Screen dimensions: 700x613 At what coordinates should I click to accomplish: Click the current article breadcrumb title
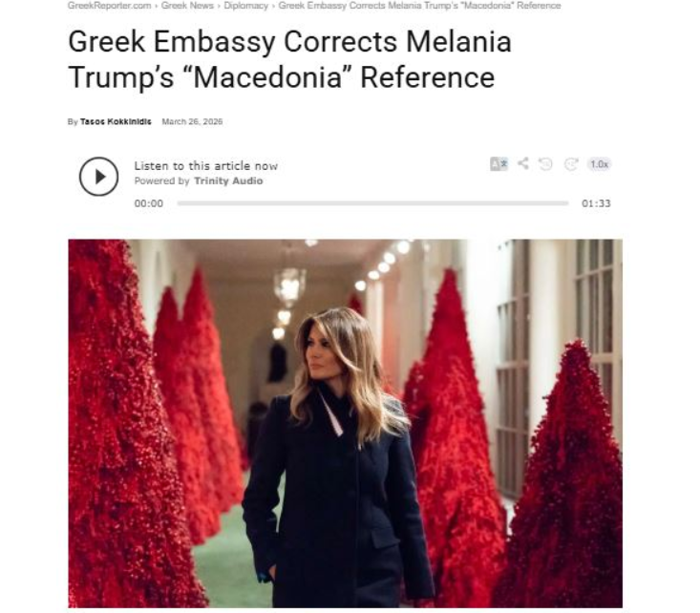419,6
